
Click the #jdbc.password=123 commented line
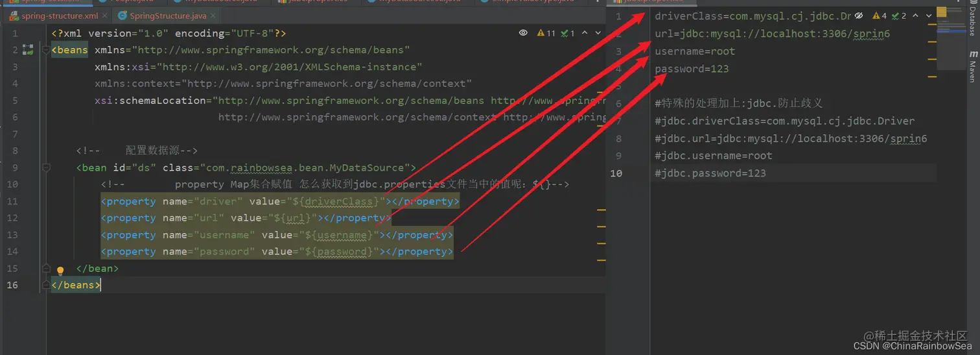710,173
